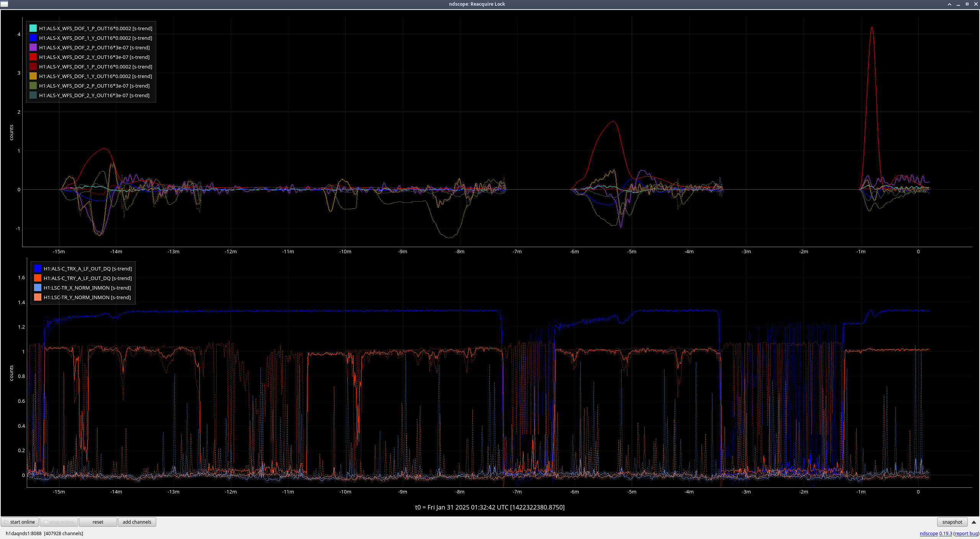Select legend label H1:ALS-Y_WFS_DOF_2_Y_OUT16*3e-07
The height and width of the screenshot is (539, 980).
(x=94, y=95)
